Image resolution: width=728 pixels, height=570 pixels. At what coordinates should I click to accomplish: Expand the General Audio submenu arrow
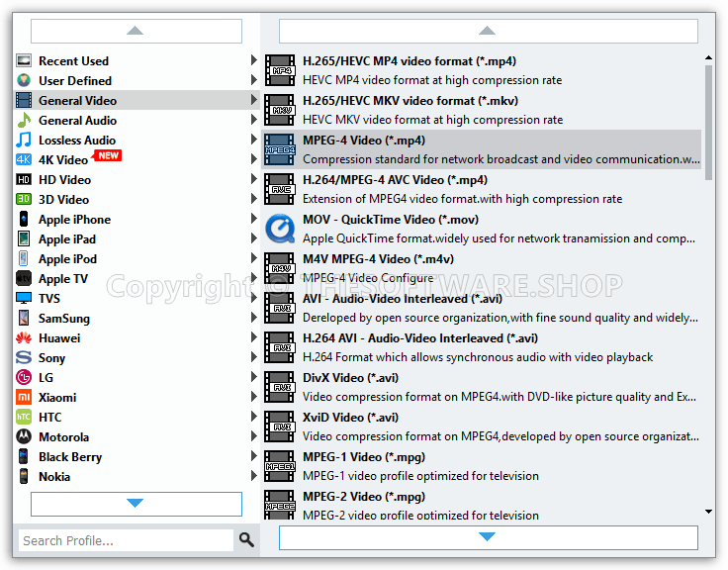tap(254, 120)
